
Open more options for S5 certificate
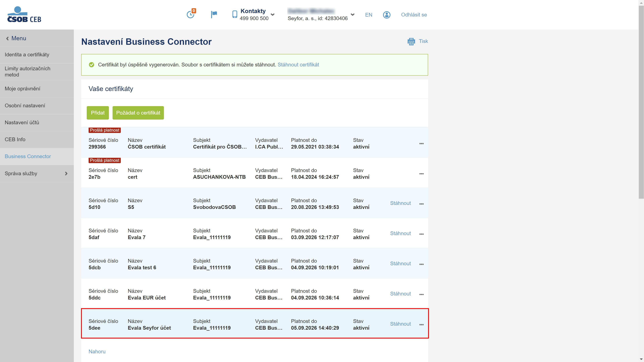point(421,204)
